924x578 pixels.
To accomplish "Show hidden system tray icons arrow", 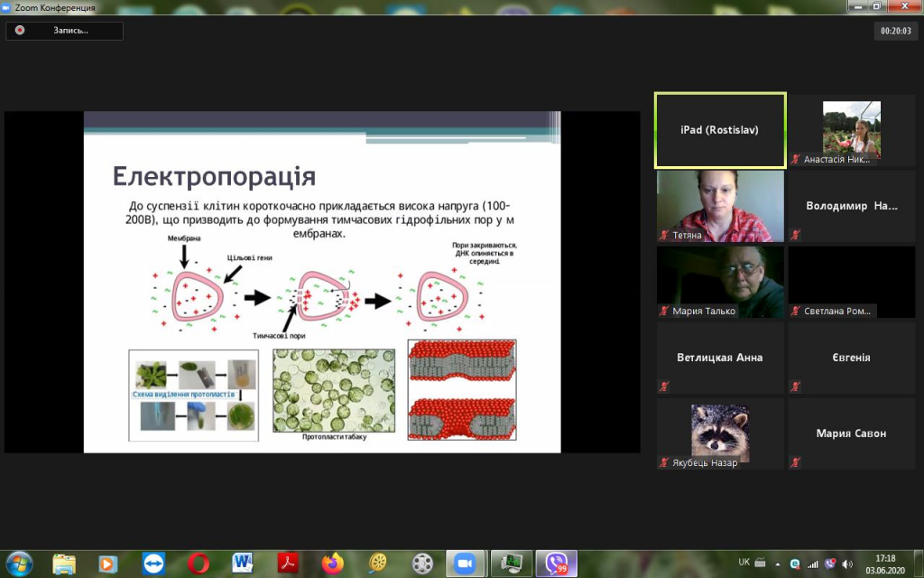I will click(778, 564).
